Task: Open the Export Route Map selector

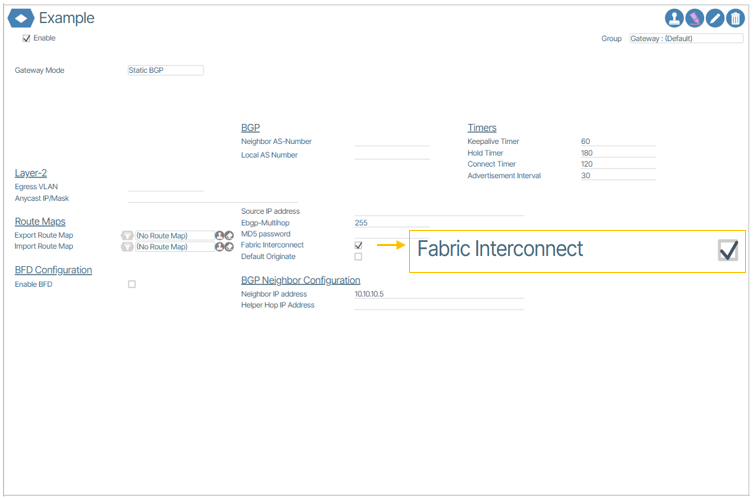Action: [174, 236]
